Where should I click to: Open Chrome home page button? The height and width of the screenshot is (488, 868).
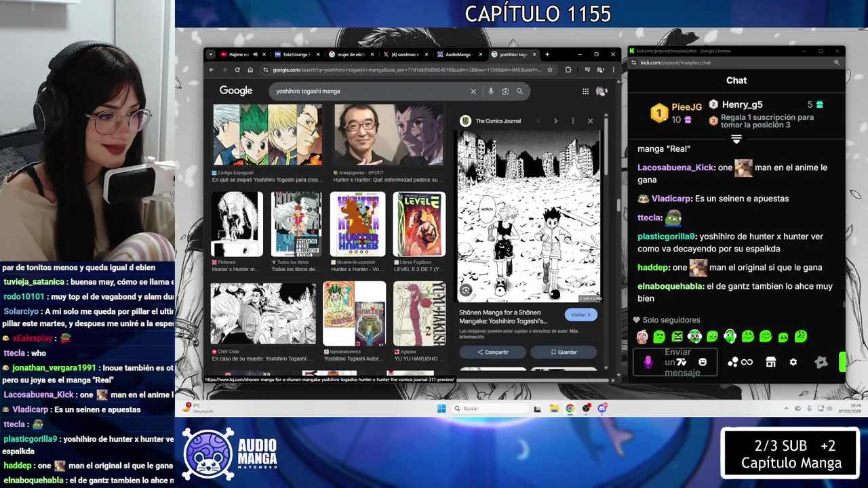(x=250, y=70)
